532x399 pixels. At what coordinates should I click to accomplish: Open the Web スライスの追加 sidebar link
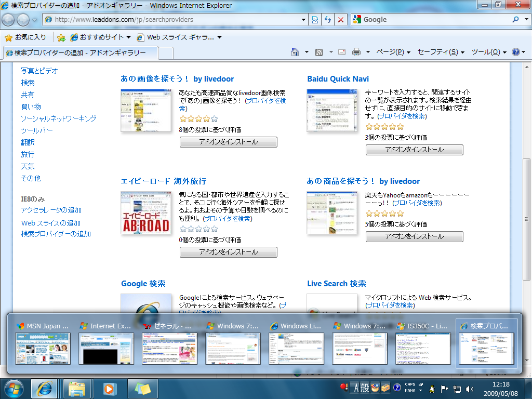pos(51,223)
